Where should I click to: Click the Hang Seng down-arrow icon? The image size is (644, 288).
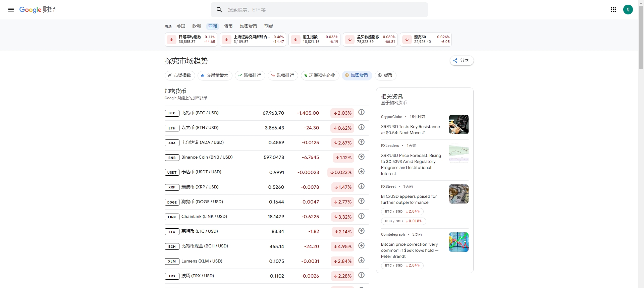(x=296, y=40)
